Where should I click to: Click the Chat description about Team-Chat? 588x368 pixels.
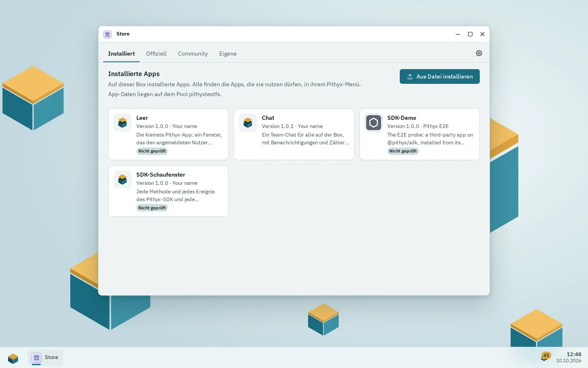305,139
